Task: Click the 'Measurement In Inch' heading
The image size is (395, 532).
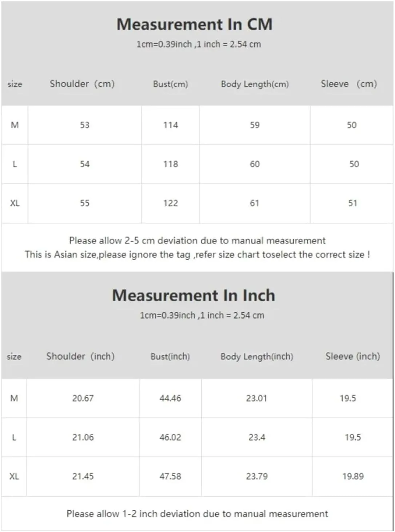Action: pyautogui.click(x=193, y=295)
